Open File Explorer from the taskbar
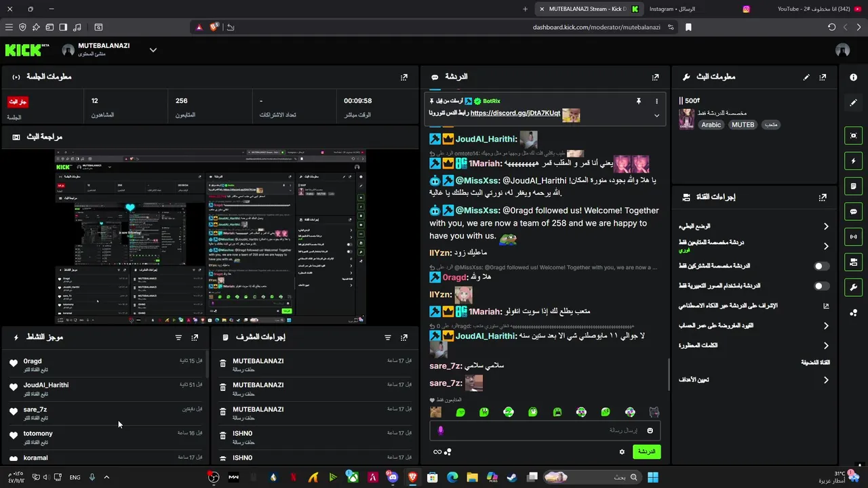Image resolution: width=868 pixels, height=488 pixels. click(x=473, y=477)
